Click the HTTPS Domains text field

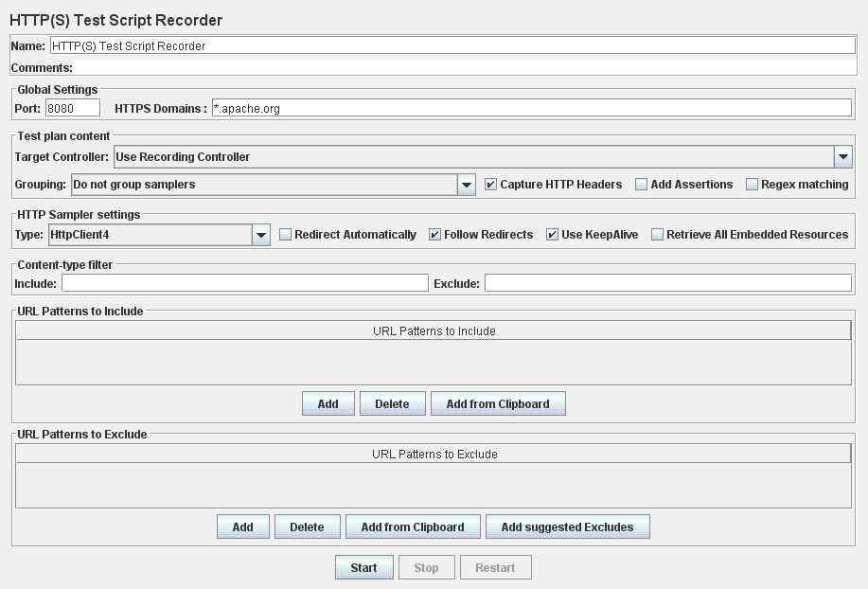tap(530, 109)
